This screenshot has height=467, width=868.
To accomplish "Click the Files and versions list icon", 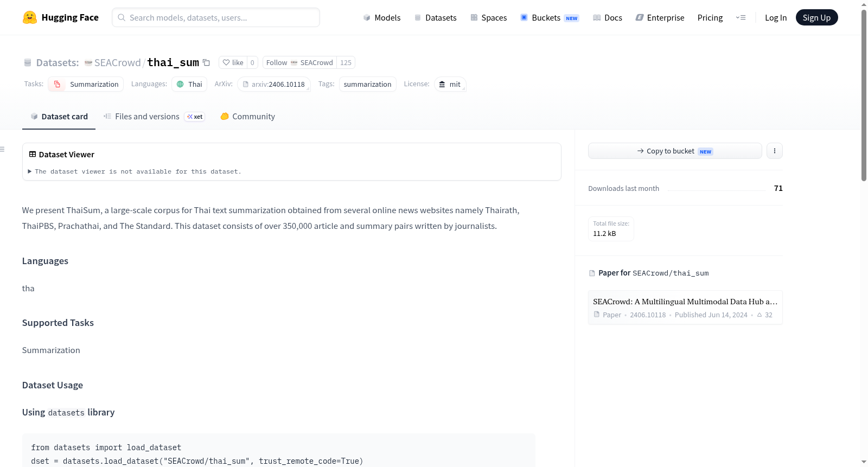I will (107, 116).
